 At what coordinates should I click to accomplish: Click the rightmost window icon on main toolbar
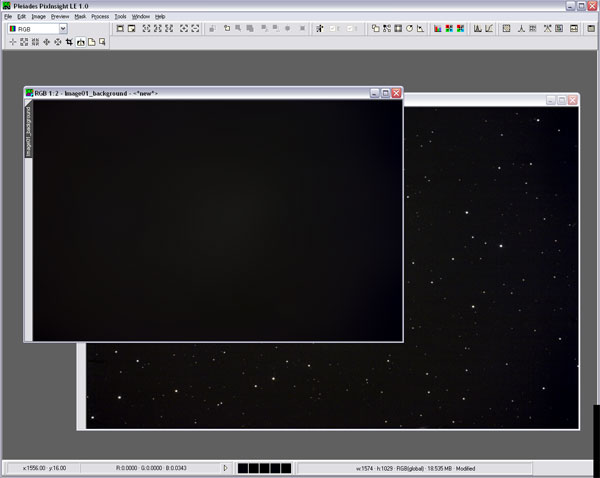pos(591,29)
